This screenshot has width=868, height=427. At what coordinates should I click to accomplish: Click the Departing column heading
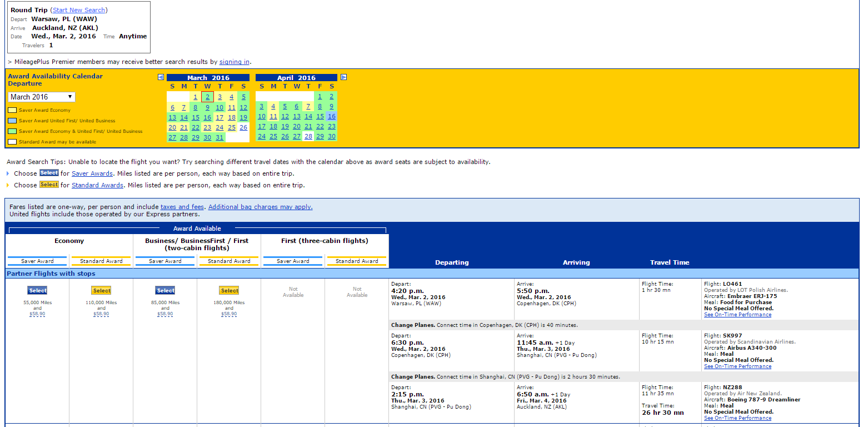point(452,262)
